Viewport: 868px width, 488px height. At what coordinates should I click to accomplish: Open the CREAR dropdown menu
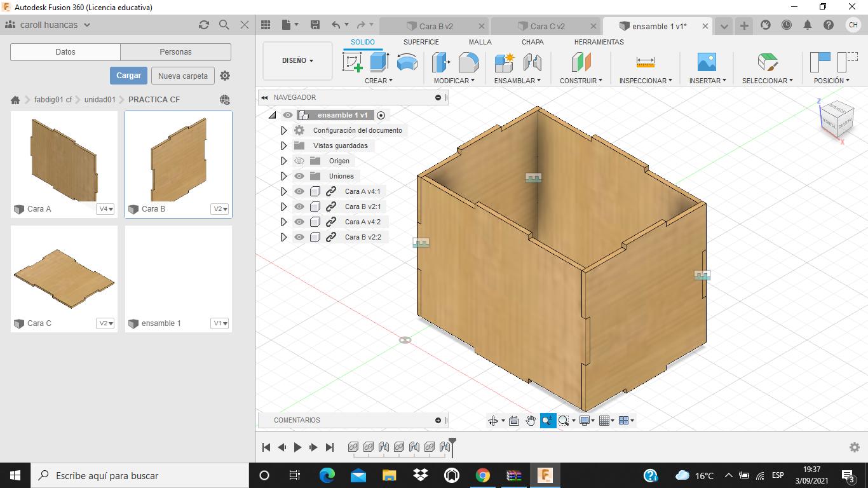point(379,81)
